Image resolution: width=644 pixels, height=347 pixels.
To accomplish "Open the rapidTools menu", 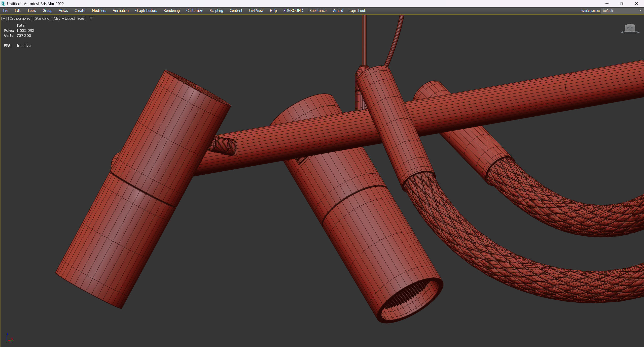I will click(x=357, y=11).
